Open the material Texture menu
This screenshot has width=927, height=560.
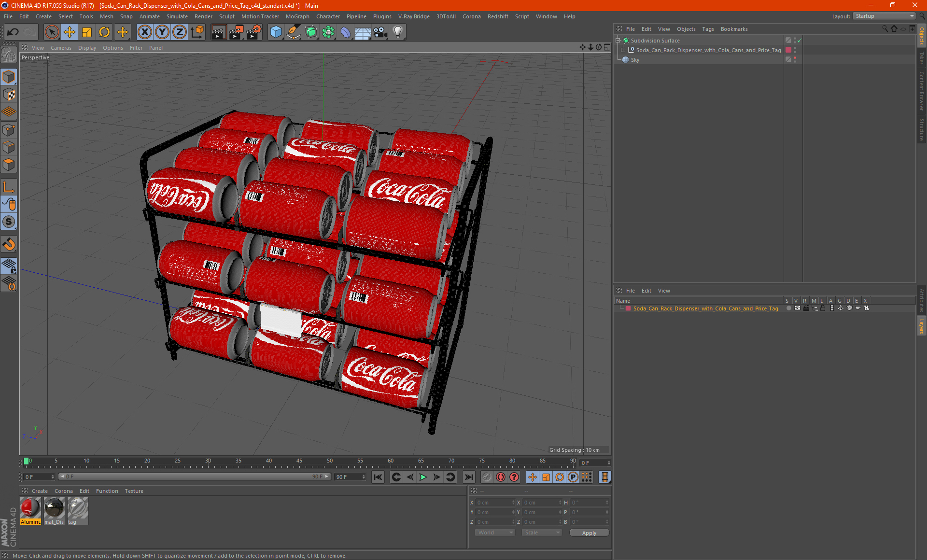coord(134,491)
